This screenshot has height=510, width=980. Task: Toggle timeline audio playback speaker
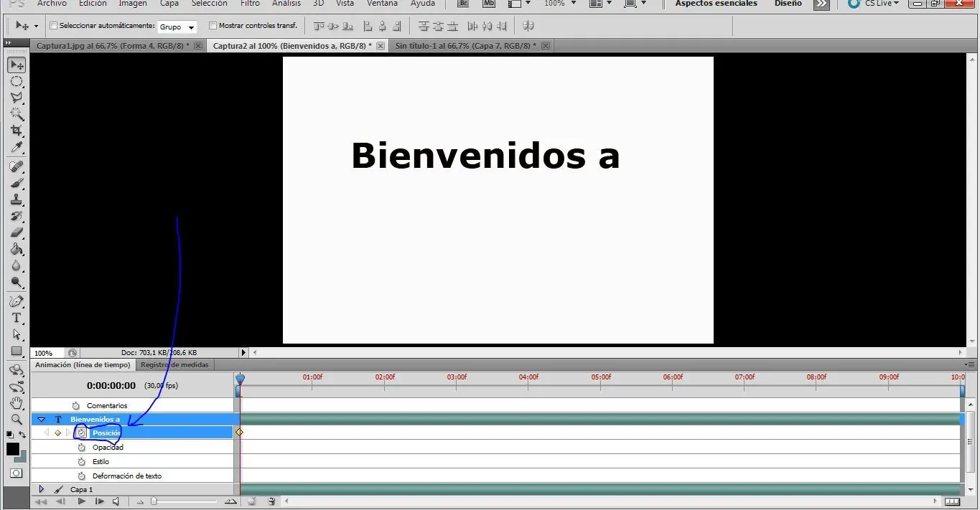pyautogui.click(x=116, y=501)
